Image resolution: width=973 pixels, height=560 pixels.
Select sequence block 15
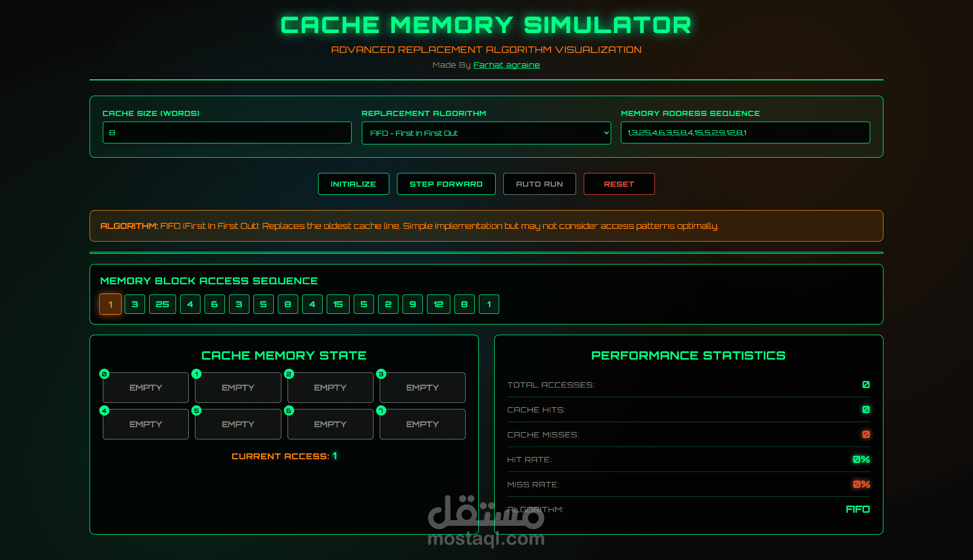(x=338, y=304)
